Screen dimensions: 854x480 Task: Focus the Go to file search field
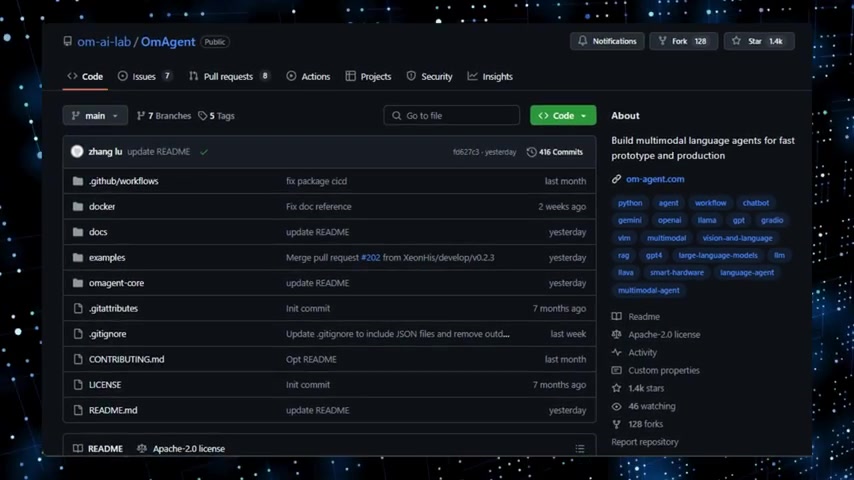pyautogui.click(x=452, y=116)
